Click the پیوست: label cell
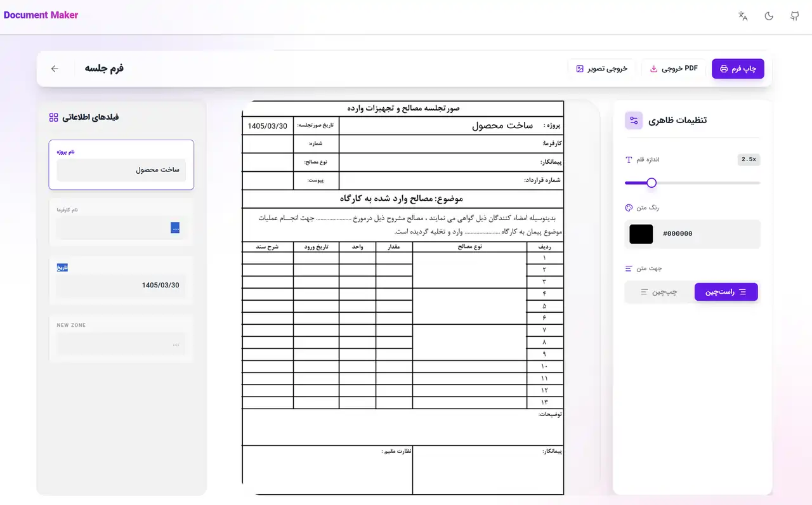 point(316,180)
